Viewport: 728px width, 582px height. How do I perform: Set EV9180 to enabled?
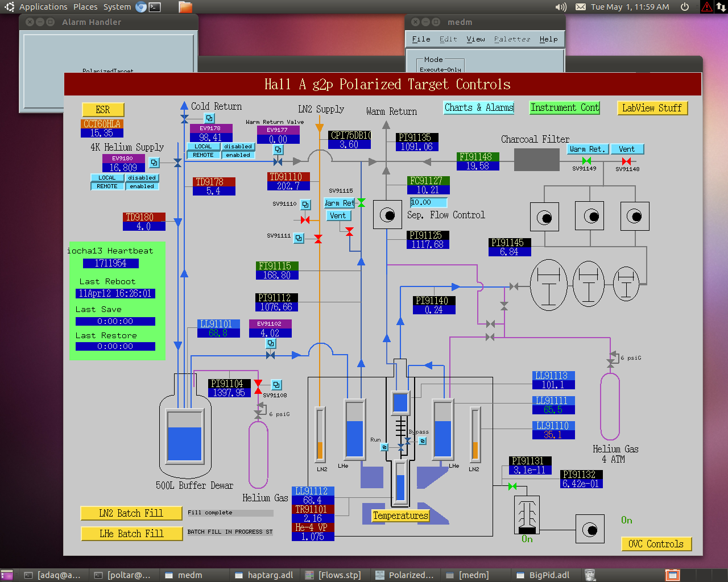pos(142,186)
